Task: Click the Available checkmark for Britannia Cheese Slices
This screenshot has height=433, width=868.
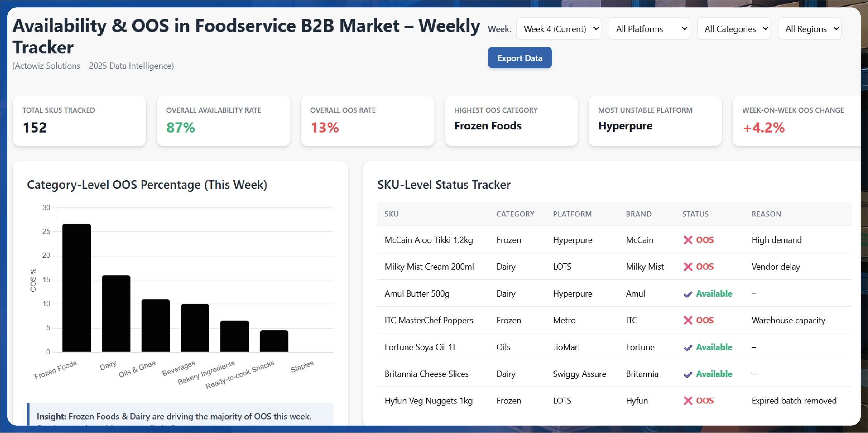Action: click(x=688, y=374)
